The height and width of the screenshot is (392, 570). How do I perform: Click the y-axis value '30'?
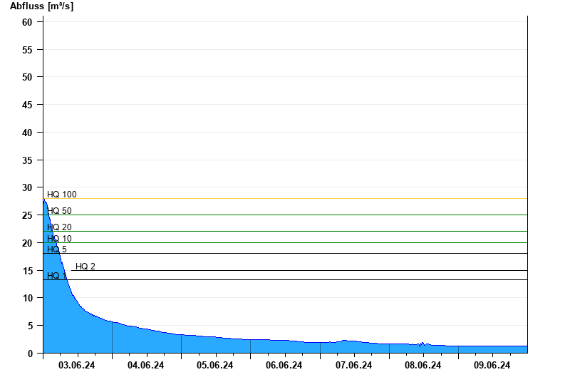(x=27, y=187)
